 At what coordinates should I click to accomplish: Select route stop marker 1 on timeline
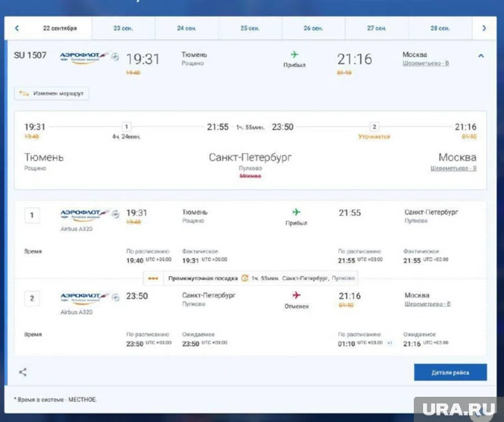(x=127, y=127)
